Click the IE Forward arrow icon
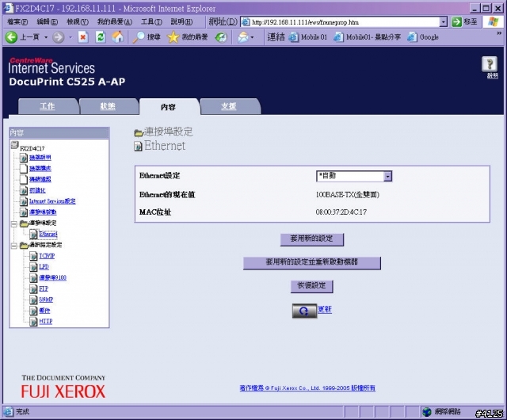This screenshot has width=507, height=420. click(x=58, y=37)
